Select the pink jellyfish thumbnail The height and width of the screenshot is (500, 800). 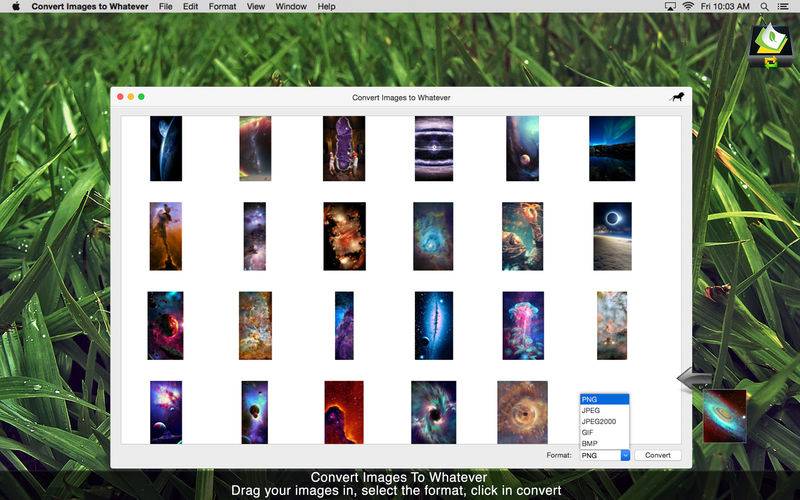click(523, 326)
